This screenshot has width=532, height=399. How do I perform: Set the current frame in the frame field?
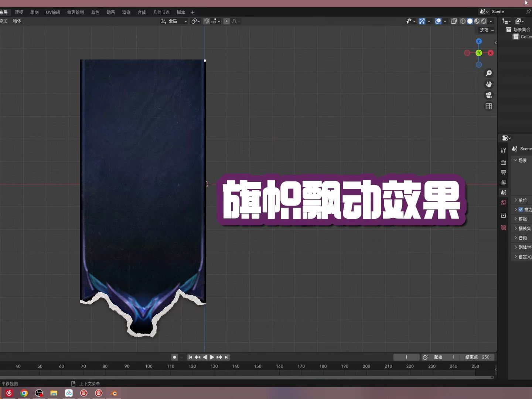[406, 357]
